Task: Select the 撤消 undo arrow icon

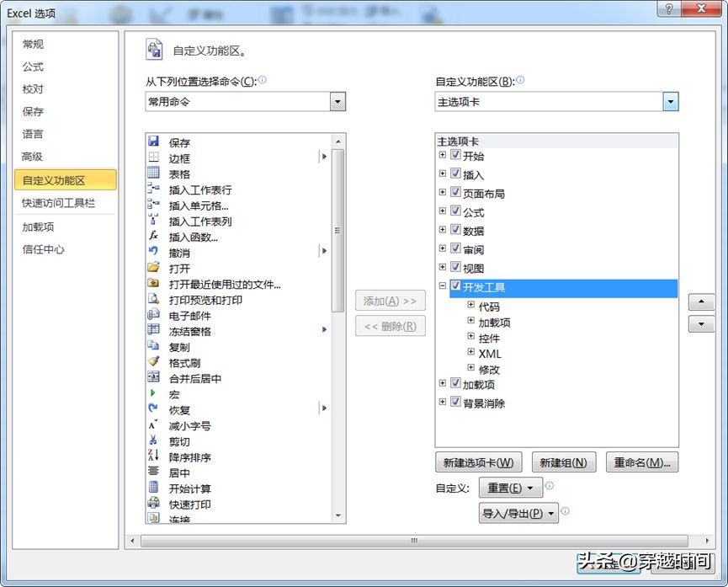Action: tap(153, 252)
